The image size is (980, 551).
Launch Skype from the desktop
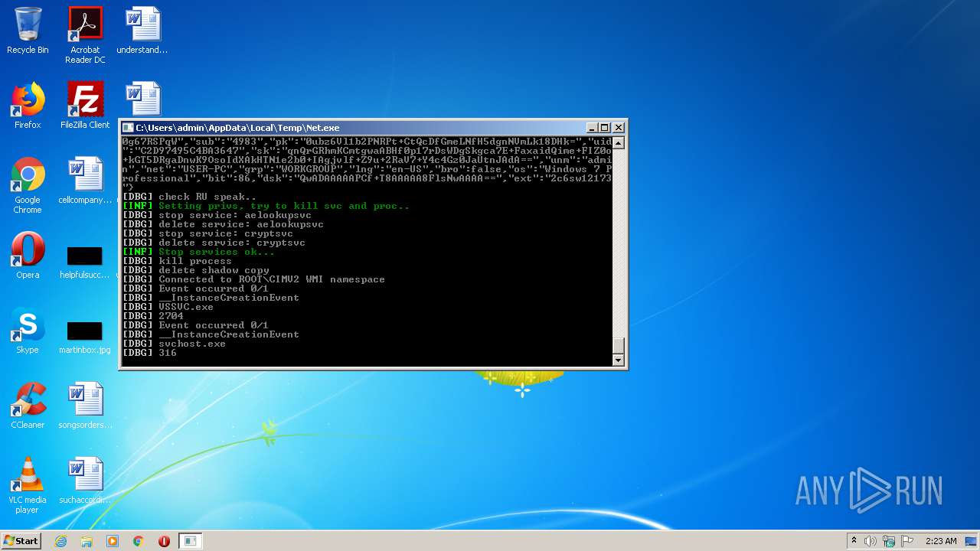point(28,331)
